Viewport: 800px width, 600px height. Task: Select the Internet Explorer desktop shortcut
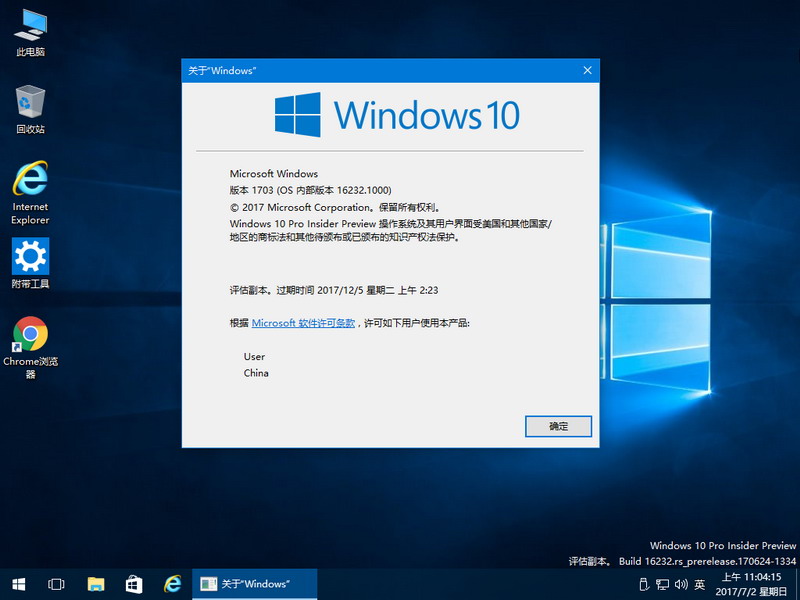tap(30, 193)
